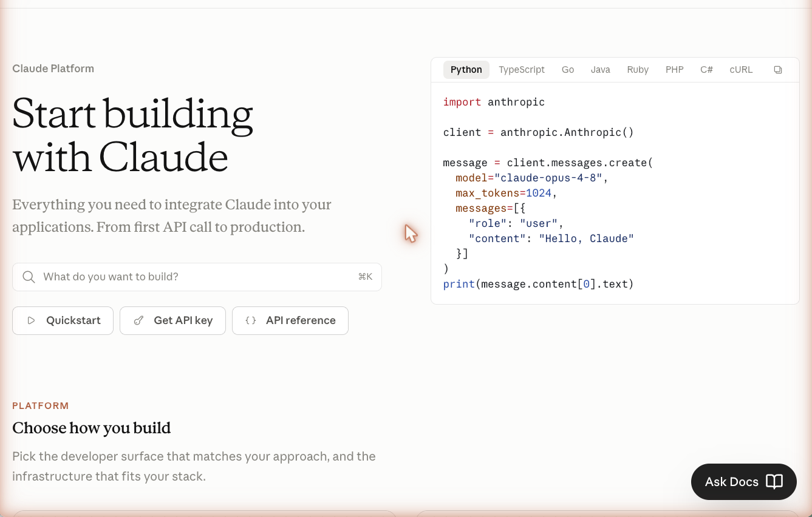Copy code with the copy icon
812x517 pixels.
(777, 70)
